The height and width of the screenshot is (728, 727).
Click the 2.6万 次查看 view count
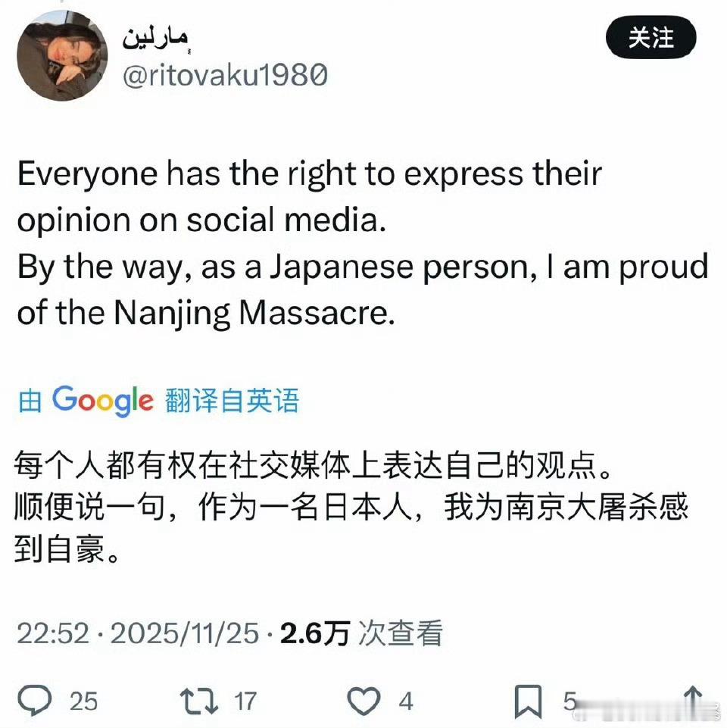pyautogui.click(x=361, y=633)
